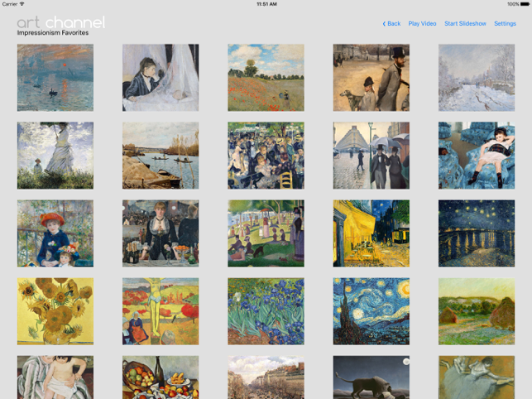Select the yellow crucifix figure painting

[x=161, y=311]
